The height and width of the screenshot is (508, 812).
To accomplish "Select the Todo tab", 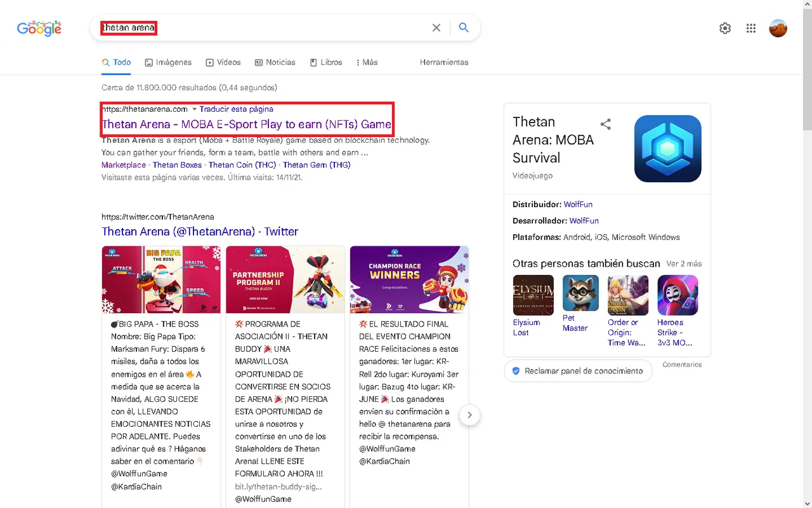I will point(117,62).
